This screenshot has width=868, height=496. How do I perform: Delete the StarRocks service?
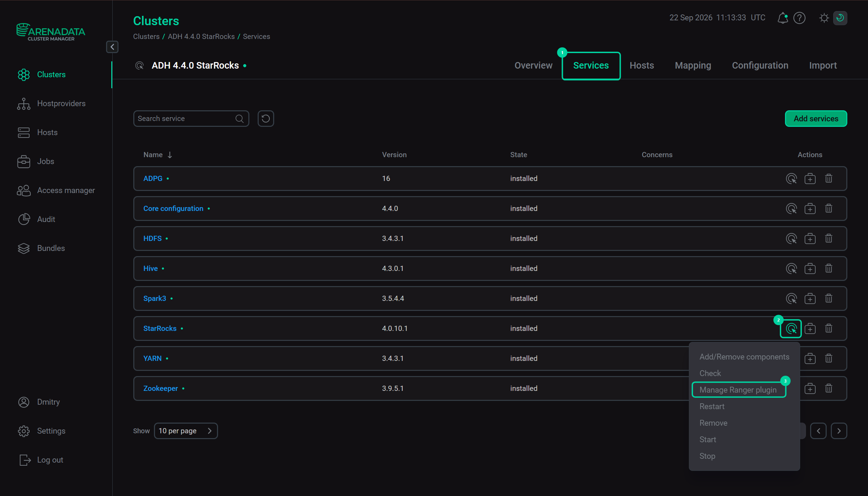click(x=828, y=328)
